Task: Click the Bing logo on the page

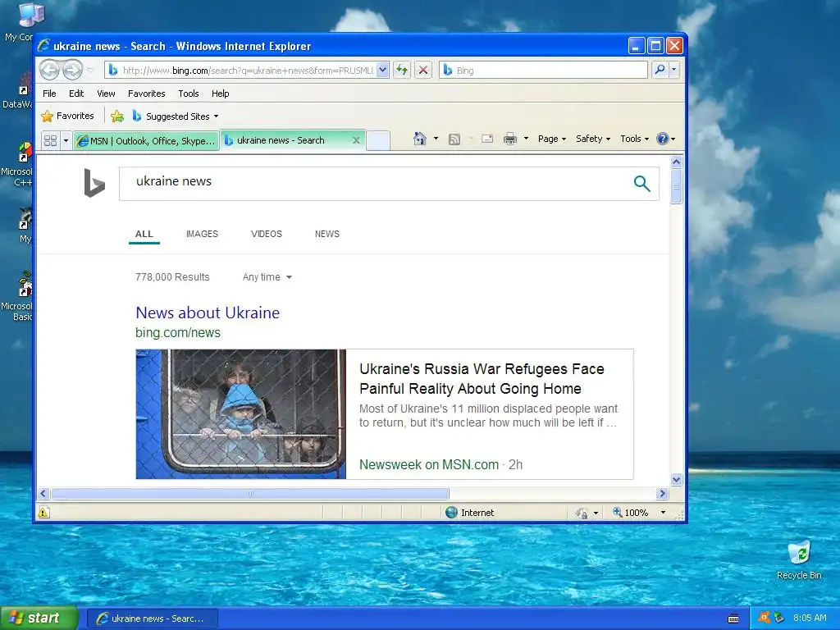Action: [94, 183]
